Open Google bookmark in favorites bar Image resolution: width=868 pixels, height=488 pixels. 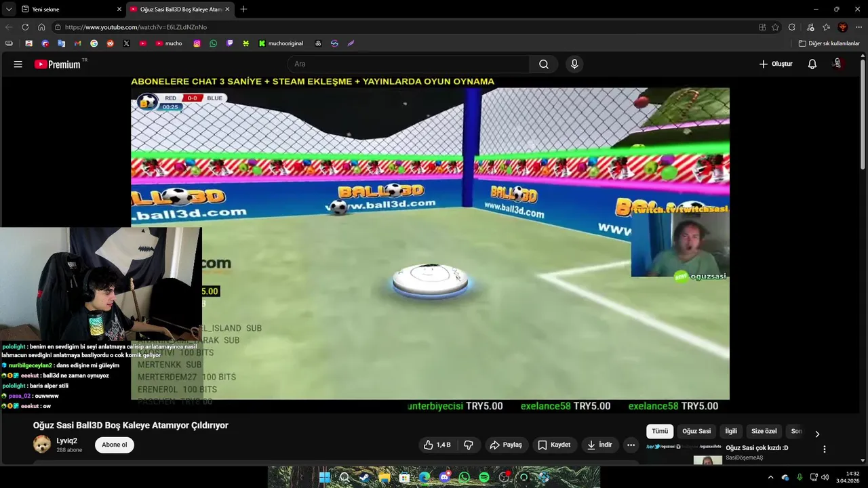click(94, 43)
